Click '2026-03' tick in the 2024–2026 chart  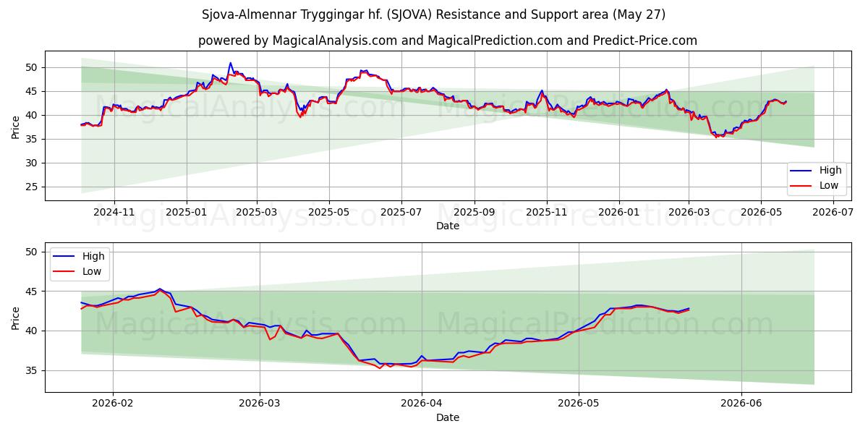(689, 213)
